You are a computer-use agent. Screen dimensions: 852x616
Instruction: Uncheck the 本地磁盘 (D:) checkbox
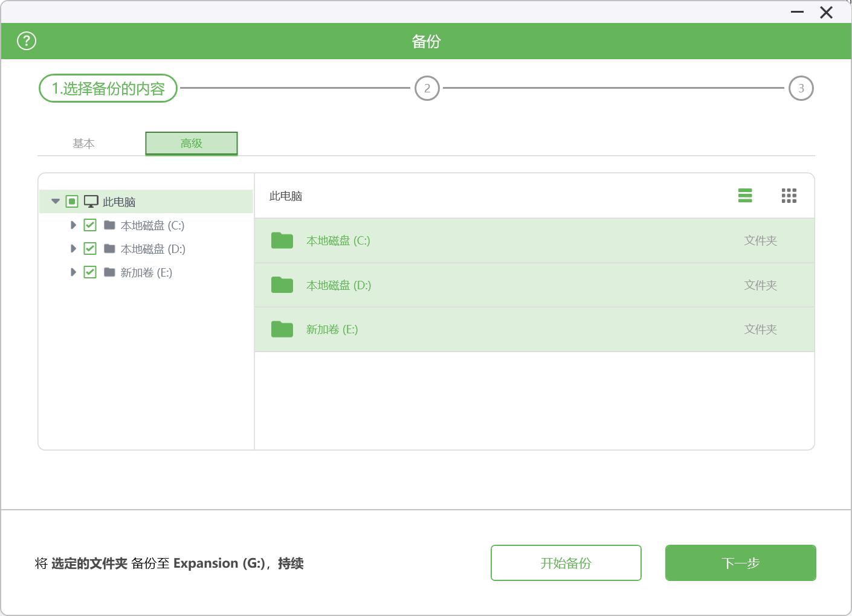click(89, 248)
